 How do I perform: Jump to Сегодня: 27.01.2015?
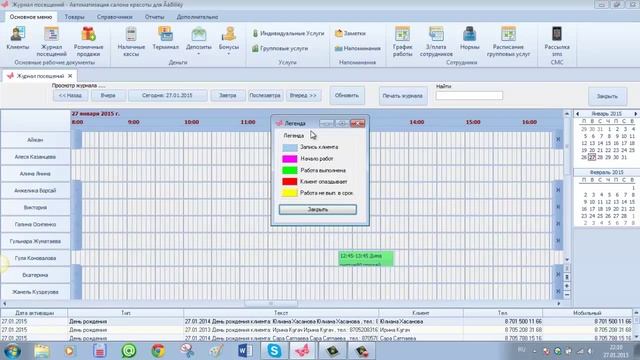tap(167, 96)
